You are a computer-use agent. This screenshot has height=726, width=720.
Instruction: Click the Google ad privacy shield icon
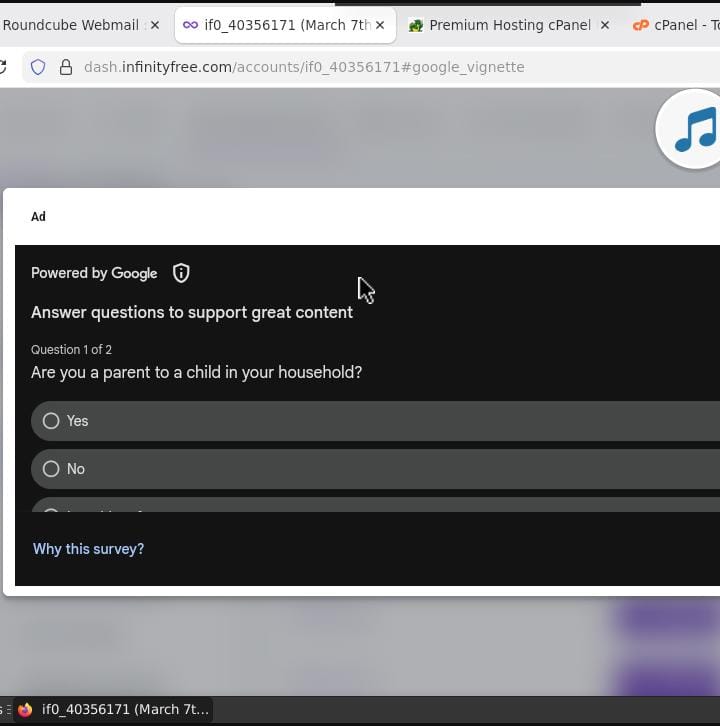[181, 273]
